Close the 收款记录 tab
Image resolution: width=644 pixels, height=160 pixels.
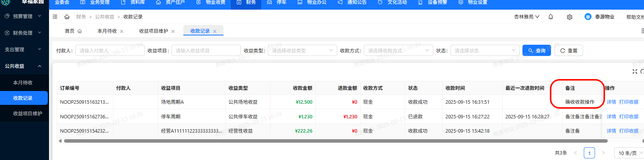point(215,32)
